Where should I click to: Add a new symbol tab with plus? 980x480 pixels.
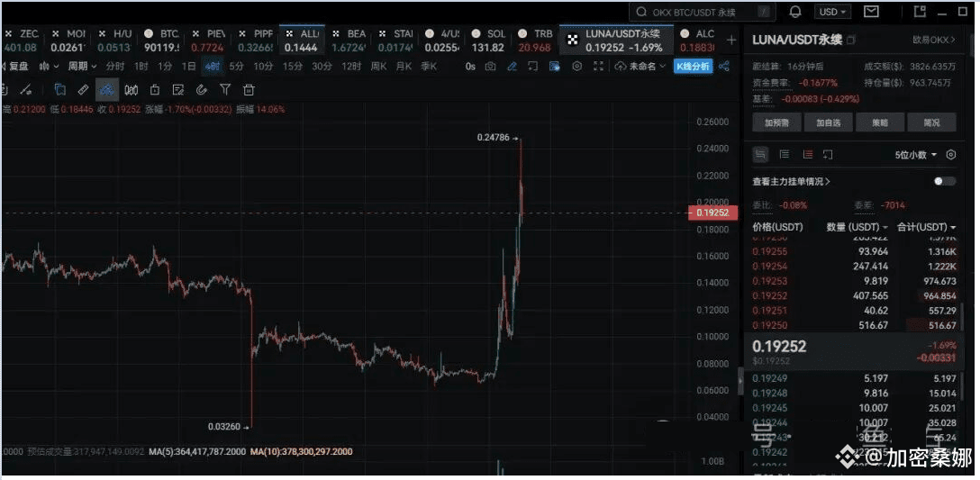click(x=731, y=40)
